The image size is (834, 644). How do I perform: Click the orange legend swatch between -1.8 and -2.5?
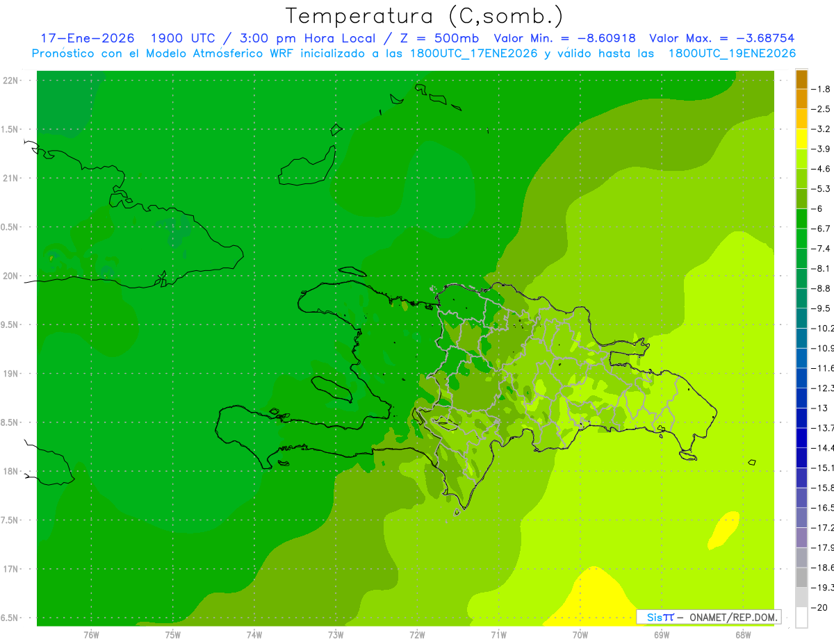click(801, 99)
